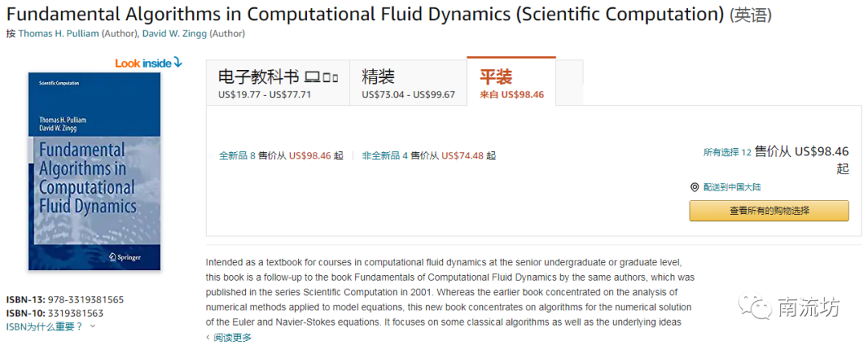
Task: Expand the ISBN为什么重要 dropdown
Action: click(50, 326)
